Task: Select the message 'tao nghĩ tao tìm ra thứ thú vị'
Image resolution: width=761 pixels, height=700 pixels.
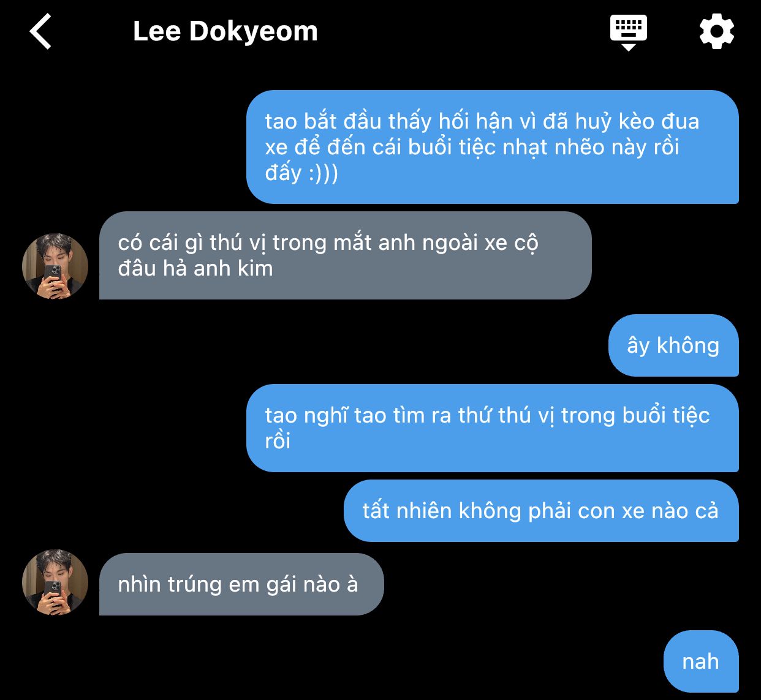Action: [x=493, y=428]
